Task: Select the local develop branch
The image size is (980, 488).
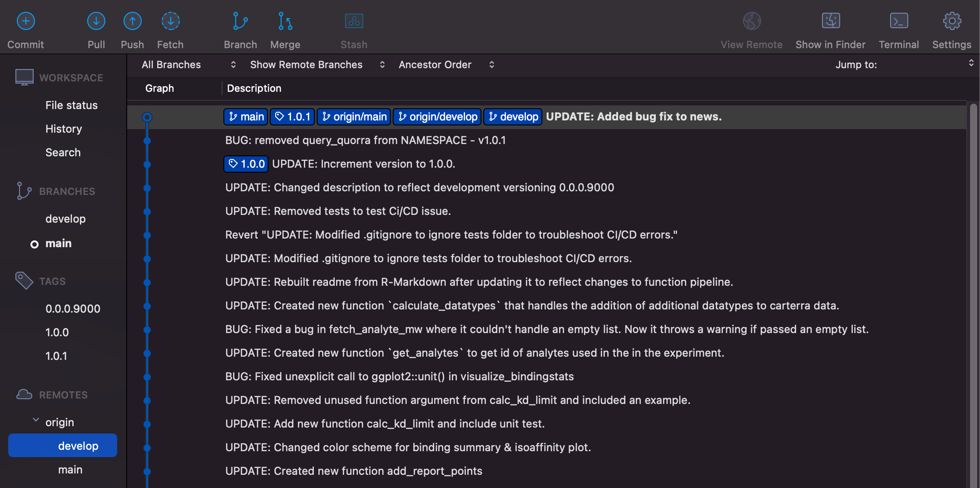Action: click(65, 219)
